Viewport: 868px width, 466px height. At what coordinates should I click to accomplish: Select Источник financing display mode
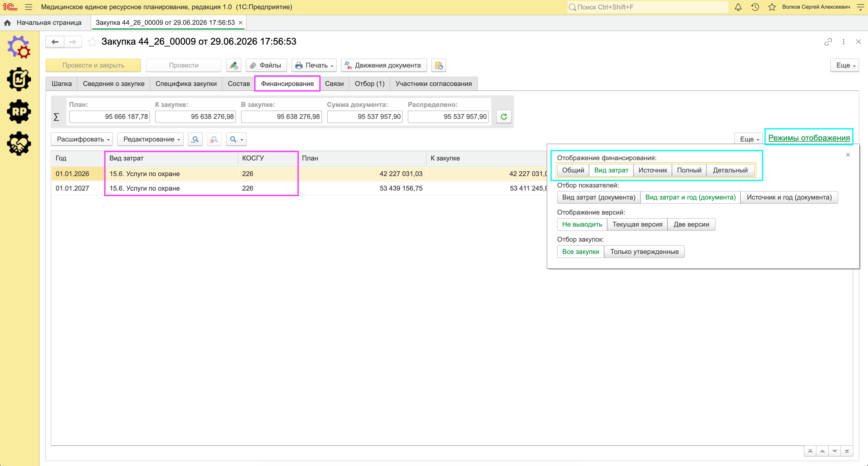click(x=653, y=170)
